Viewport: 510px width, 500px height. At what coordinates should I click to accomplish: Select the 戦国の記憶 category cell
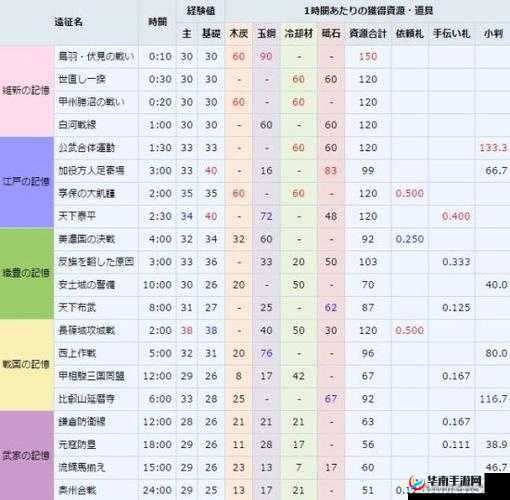[26, 365]
